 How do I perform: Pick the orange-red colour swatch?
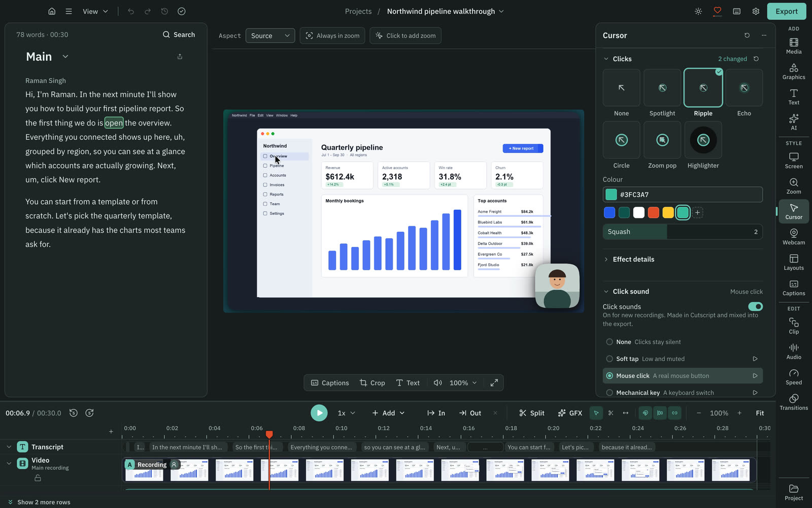(653, 212)
